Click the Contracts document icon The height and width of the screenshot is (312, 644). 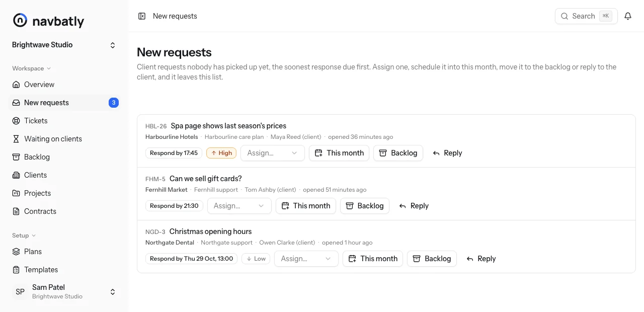pyautogui.click(x=16, y=211)
